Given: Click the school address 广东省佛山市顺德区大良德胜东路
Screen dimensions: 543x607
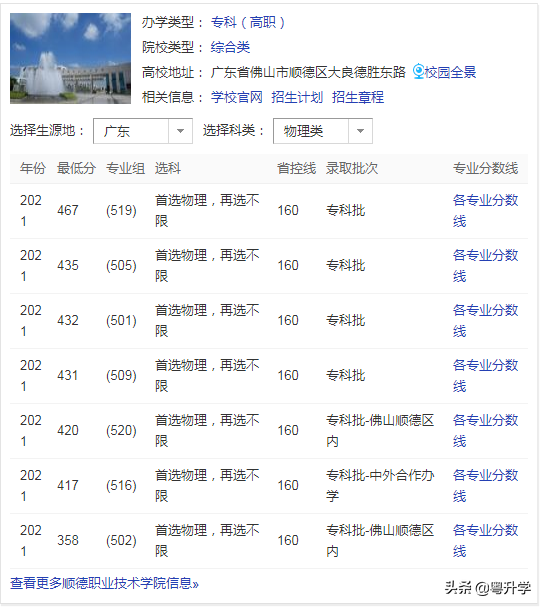Looking at the screenshot, I should click(308, 72).
